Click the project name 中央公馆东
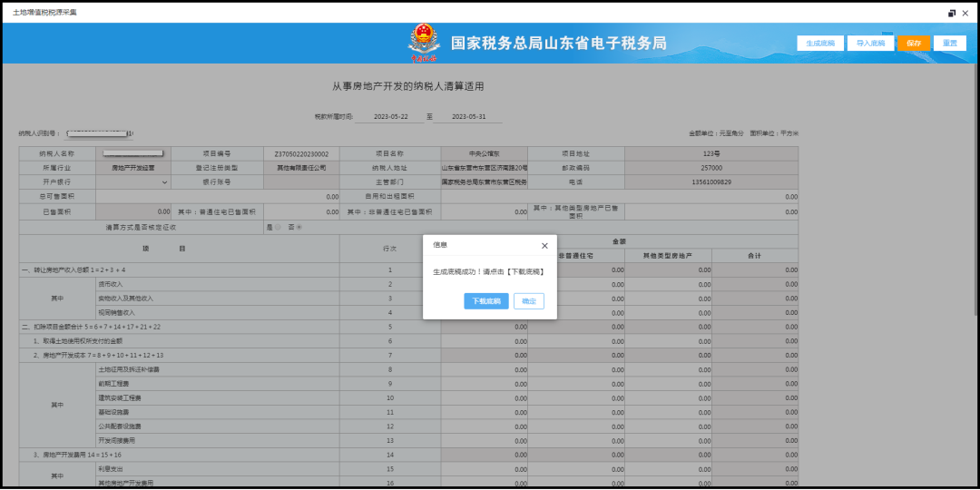This screenshot has width=980, height=490. point(485,153)
